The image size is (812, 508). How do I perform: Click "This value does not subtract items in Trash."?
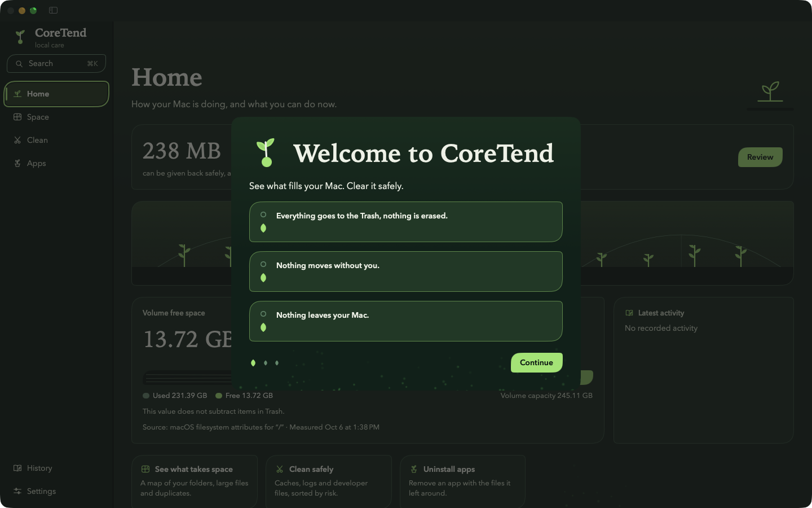[213, 411]
